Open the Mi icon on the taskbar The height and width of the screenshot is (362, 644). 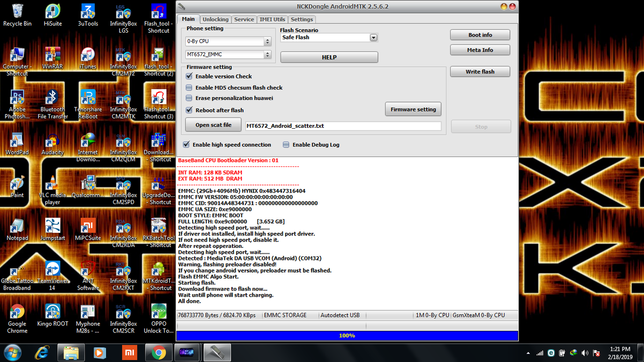coord(129,352)
